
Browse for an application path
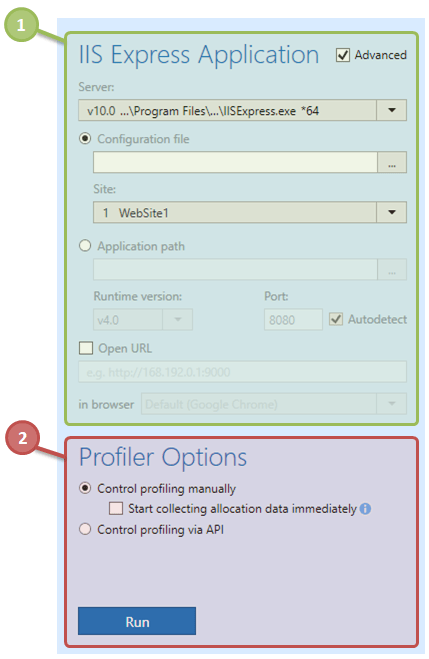392,269
